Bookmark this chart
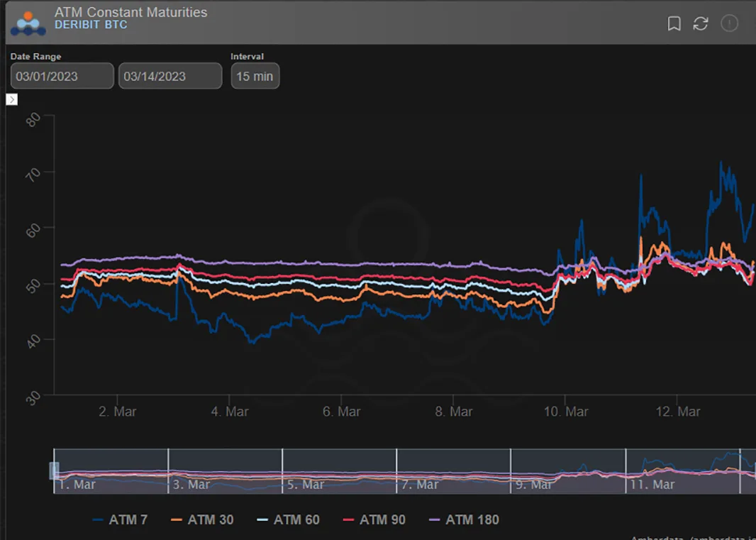 point(674,23)
